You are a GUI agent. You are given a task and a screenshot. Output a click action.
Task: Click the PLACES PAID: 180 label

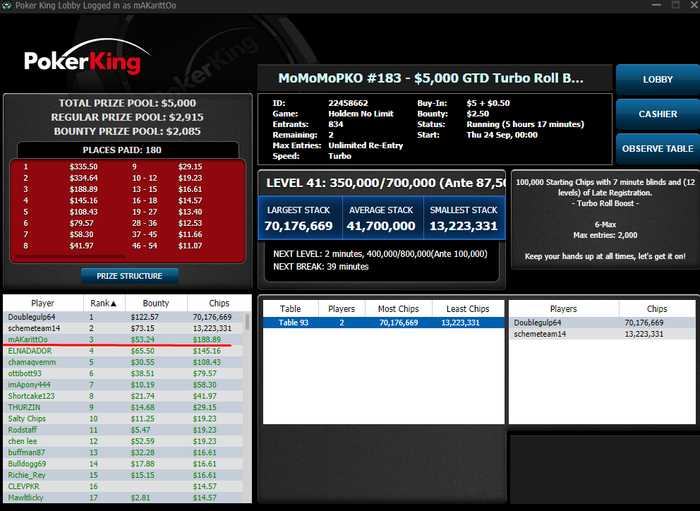click(x=122, y=150)
